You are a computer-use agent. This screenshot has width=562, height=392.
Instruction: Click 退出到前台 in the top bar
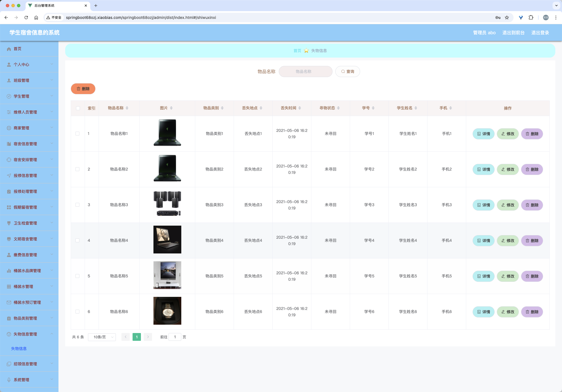[513, 33]
